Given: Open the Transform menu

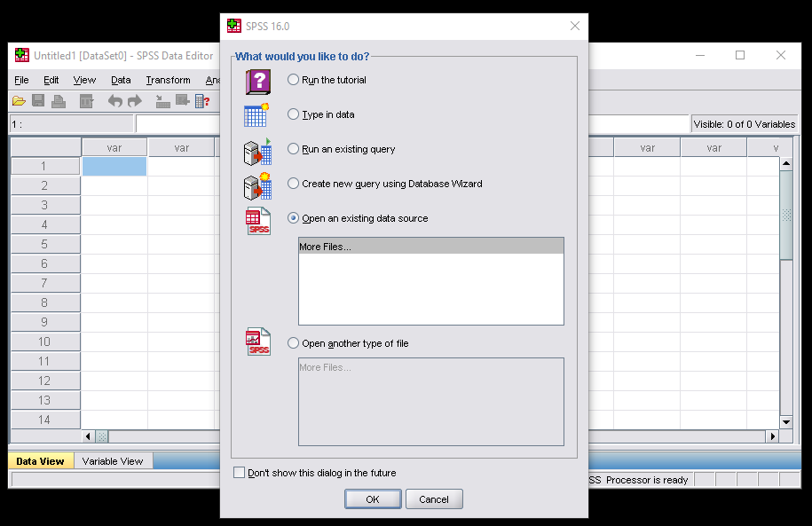Looking at the screenshot, I should coord(168,80).
